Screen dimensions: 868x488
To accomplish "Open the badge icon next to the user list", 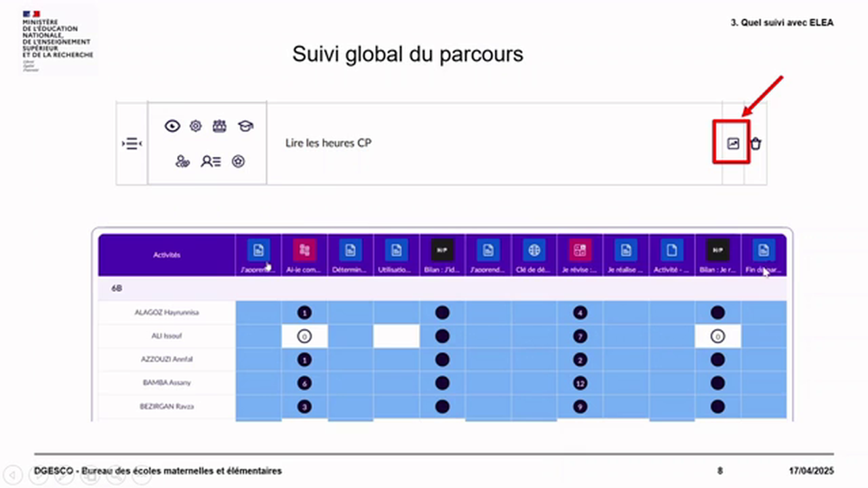I will 237,161.
